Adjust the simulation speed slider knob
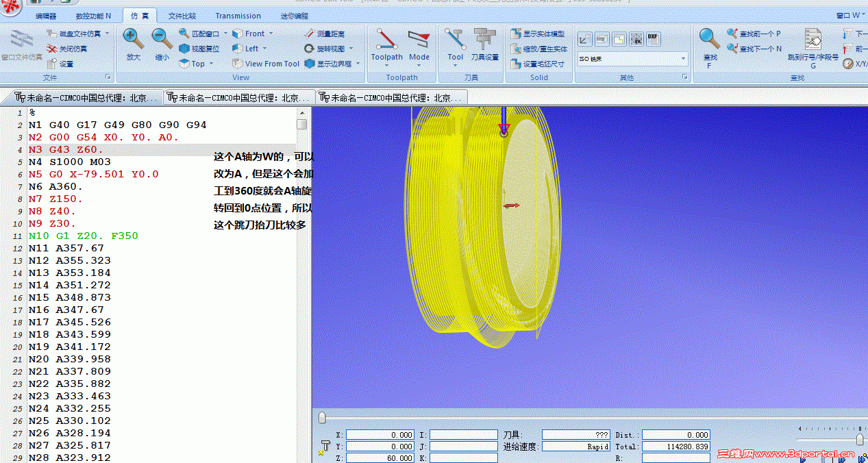The width and height of the screenshot is (868, 463). click(860, 439)
